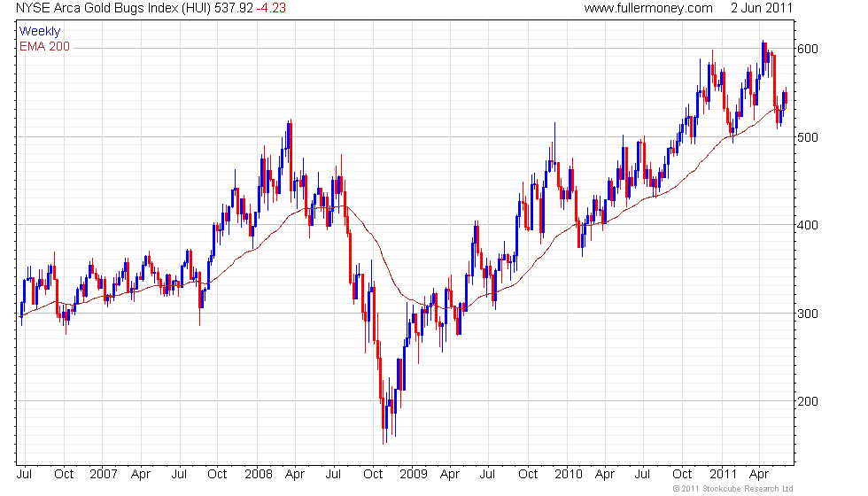Select the index value "537.92"

tap(234, 8)
